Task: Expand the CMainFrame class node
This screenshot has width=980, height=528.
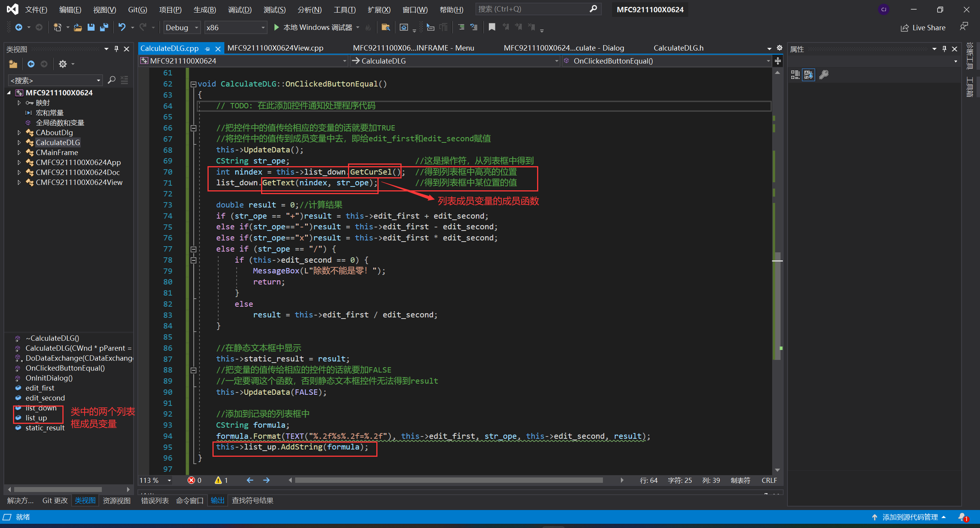Action: (x=19, y=152)
